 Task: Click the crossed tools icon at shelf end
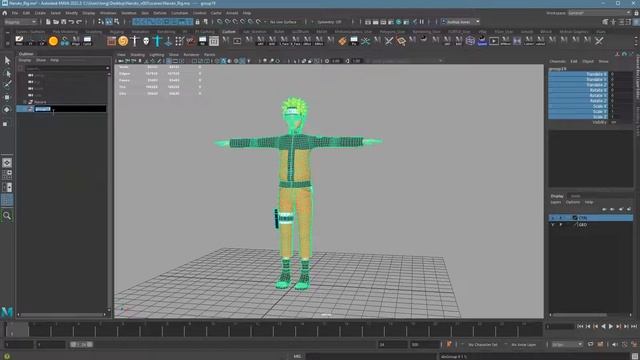599,41
